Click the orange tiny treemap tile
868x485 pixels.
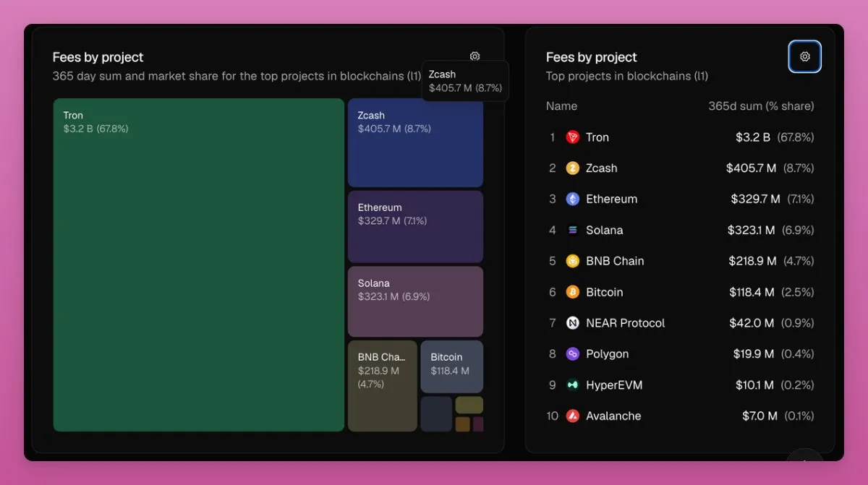[463, 424]
